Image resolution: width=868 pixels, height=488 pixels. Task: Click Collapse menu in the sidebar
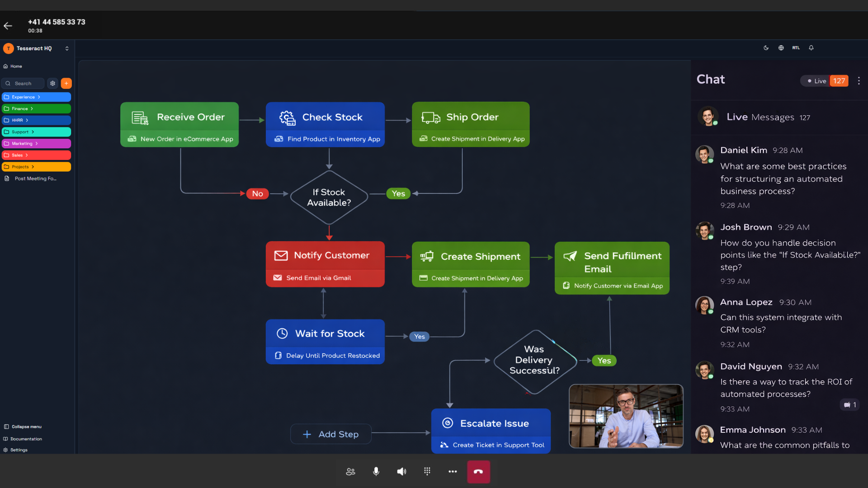pyautogui.click(x=26, y=427)
